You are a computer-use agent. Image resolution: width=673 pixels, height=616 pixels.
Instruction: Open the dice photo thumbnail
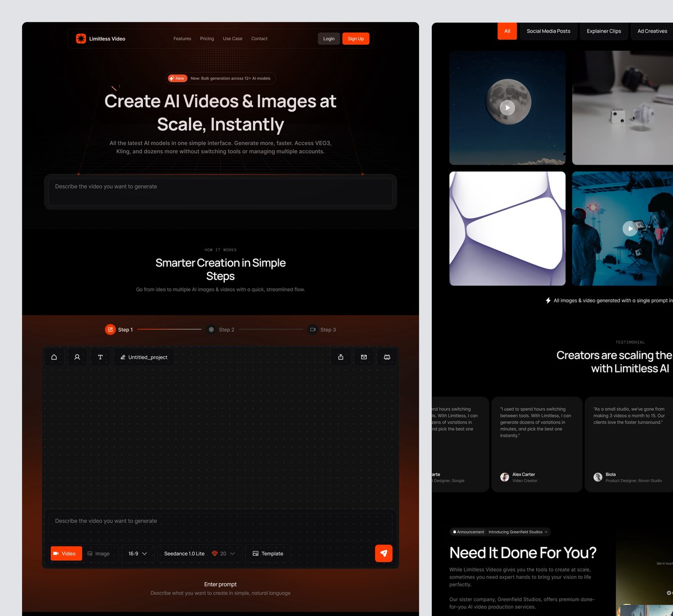pos(623,108)
